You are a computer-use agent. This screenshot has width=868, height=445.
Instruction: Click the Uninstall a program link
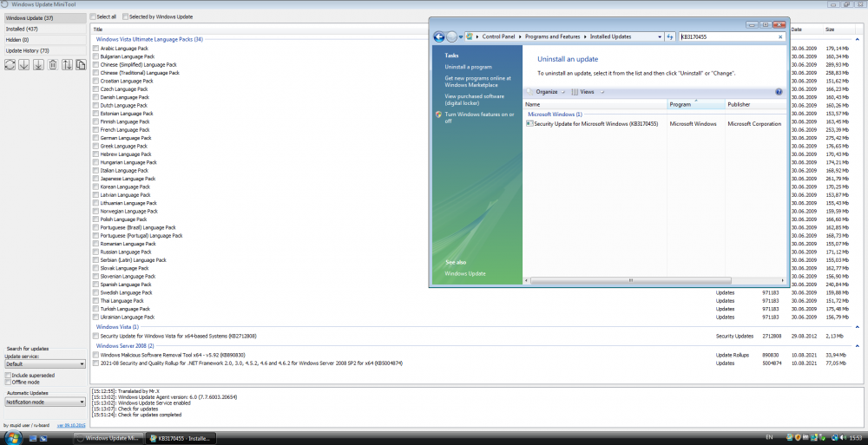(469, 67)
